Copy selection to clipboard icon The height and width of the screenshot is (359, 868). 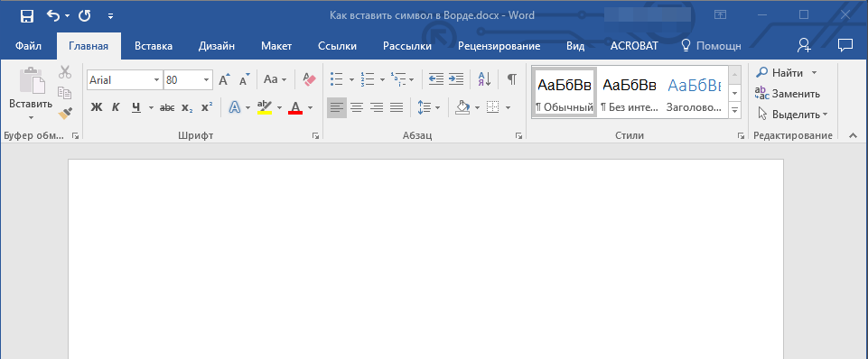(65, 92)
